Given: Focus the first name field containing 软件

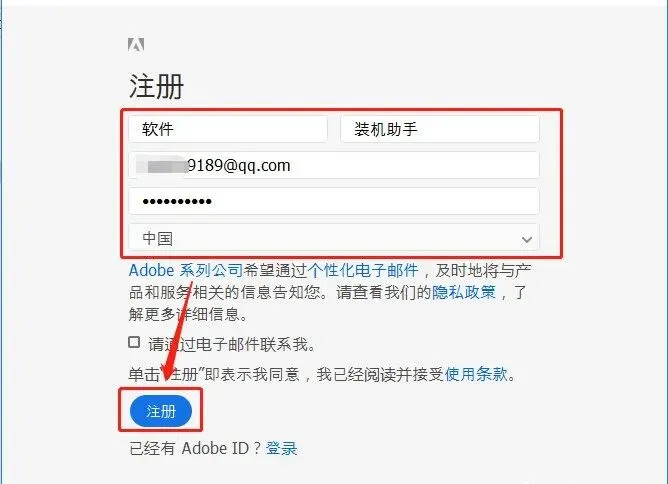Looking at the screenshot, I should click(228, 129).
